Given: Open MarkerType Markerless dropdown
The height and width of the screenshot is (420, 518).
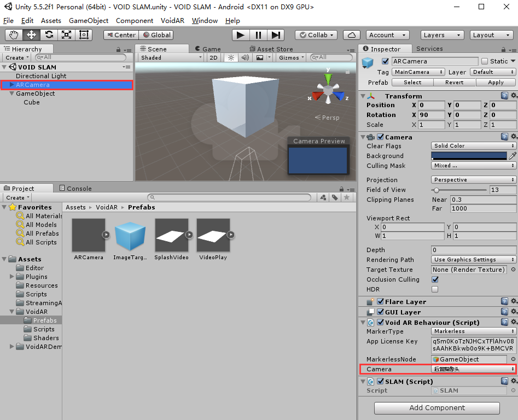Looking at the screenshot, I should pyautogui.click(x=473, y=331).
